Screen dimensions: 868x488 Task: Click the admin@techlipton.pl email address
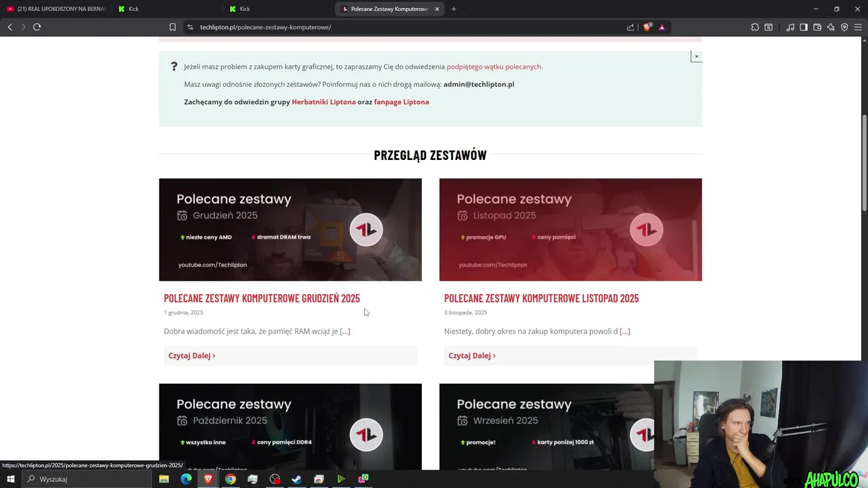pyautogui.click(x=479, y=84)
